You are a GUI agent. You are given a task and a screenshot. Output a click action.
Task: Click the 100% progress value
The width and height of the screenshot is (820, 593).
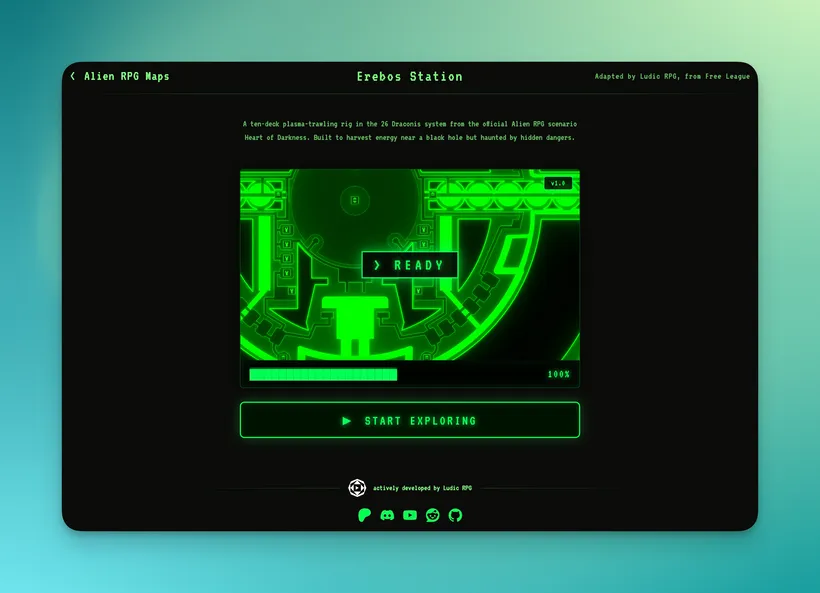point(559,374)
